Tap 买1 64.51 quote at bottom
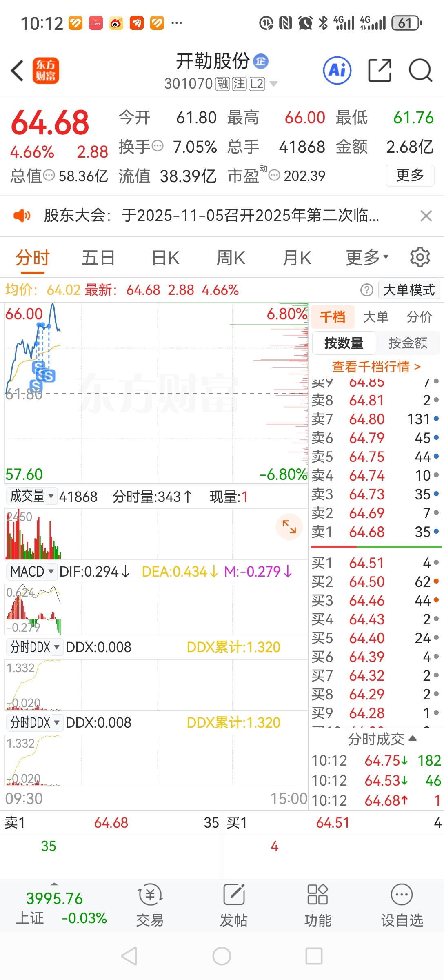444x980 pixels. [333, 822]
